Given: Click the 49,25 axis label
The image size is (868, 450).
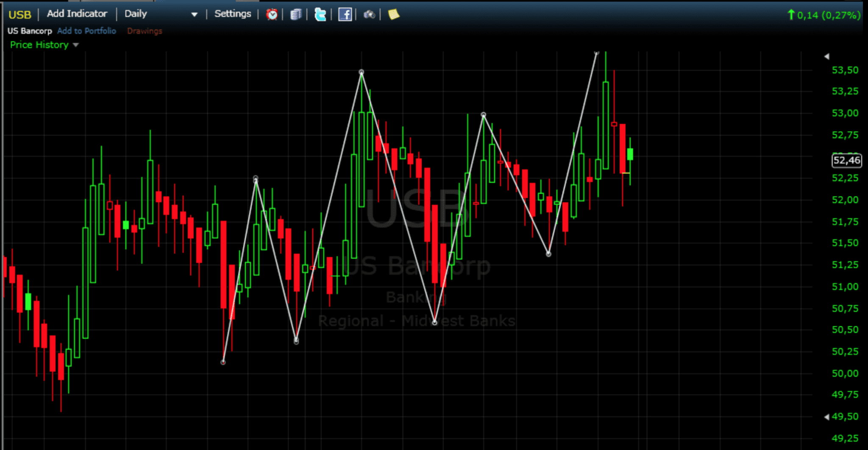Looking at the screenshot, I should point(845,439).
